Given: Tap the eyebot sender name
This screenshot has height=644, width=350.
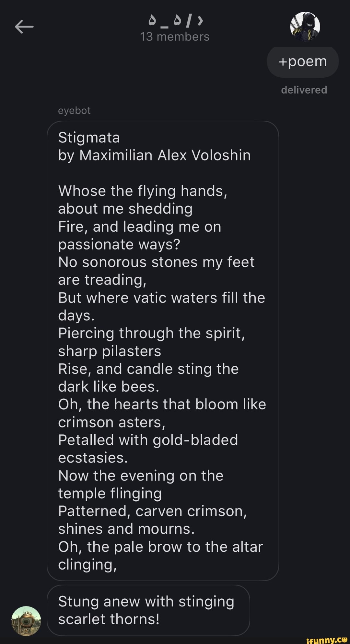Looking at the screenshot, I should pyautogui.click(x=74, y=110).
